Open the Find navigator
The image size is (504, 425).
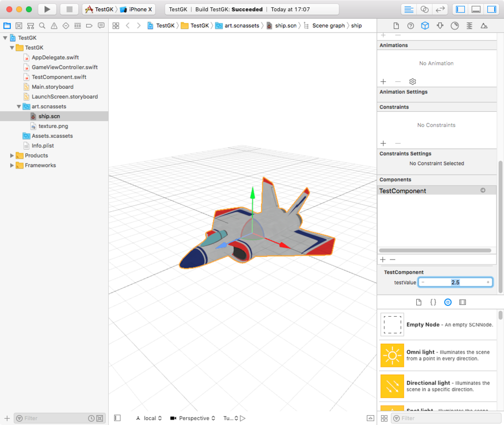coord(42,26)
